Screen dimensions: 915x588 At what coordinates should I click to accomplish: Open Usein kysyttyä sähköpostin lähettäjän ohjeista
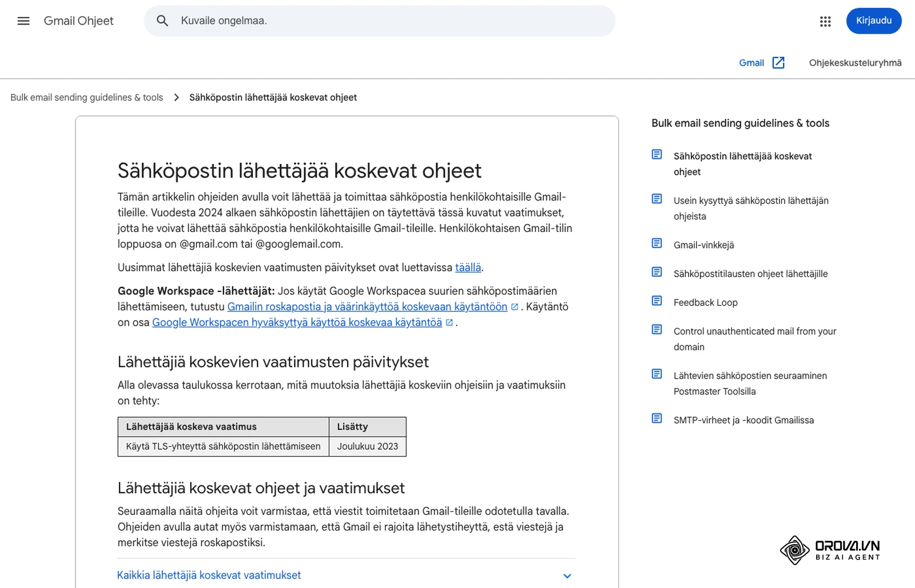(751, 209)
